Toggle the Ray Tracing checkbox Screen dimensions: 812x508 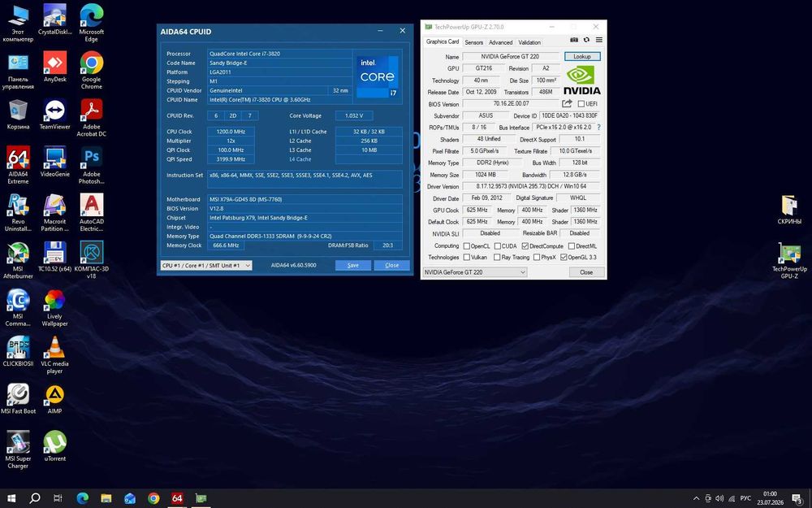pyautogui.click(x=497, y=257)
